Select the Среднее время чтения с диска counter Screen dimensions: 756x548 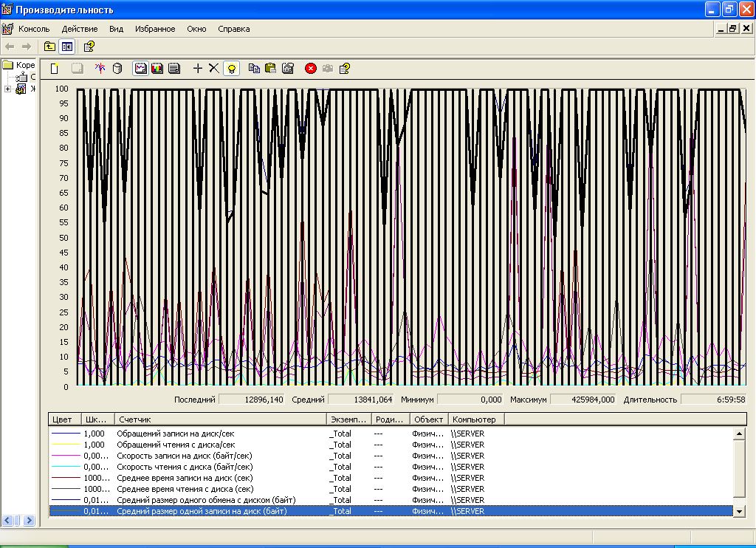pos(185,489)
